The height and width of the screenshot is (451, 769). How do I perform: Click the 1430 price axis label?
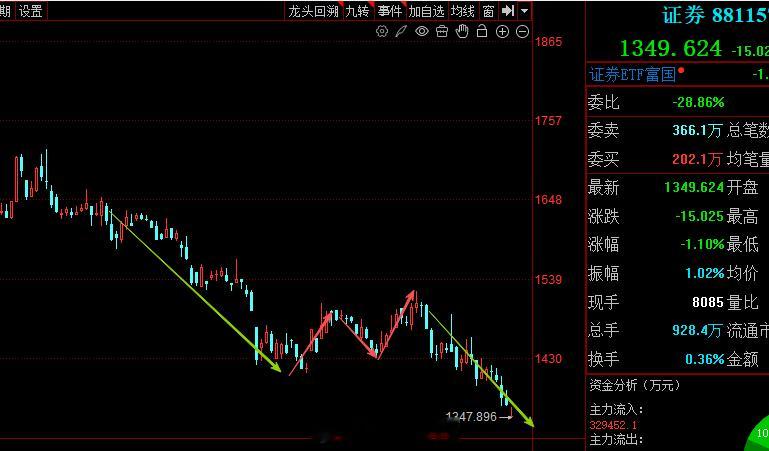548,359
